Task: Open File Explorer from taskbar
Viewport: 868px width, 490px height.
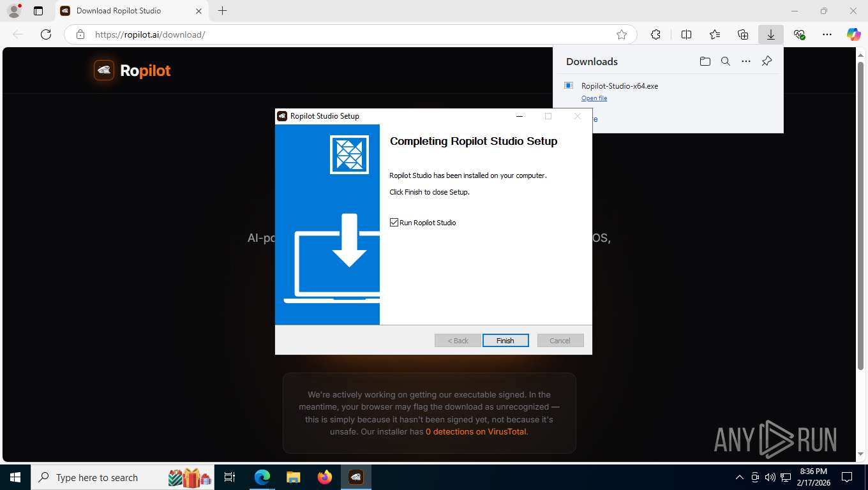Action: 293,477
